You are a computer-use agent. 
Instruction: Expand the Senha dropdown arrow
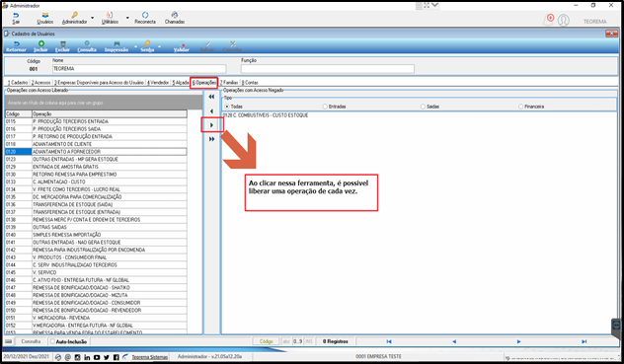[159, 46]
